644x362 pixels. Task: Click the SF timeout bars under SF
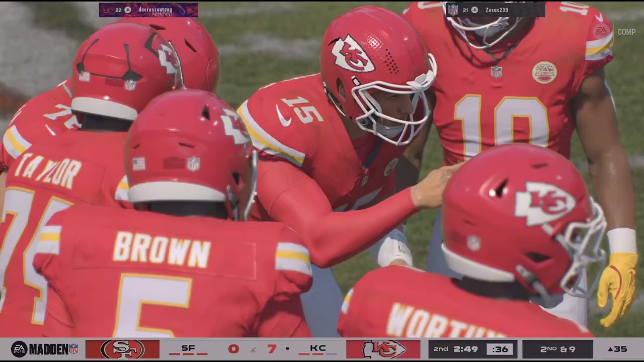tap(188, 354)
